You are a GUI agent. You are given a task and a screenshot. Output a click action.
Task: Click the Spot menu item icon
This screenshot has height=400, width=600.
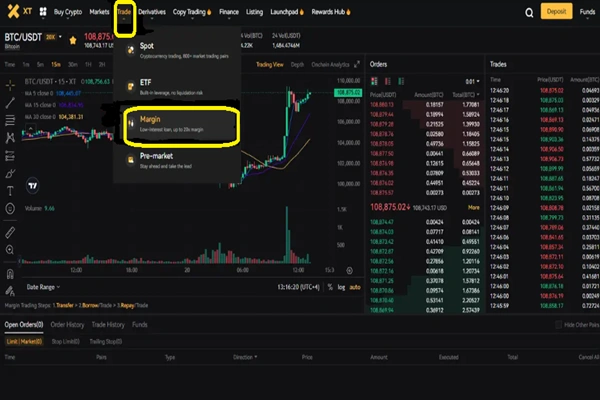pyautogui.click(x=131, y=50)
